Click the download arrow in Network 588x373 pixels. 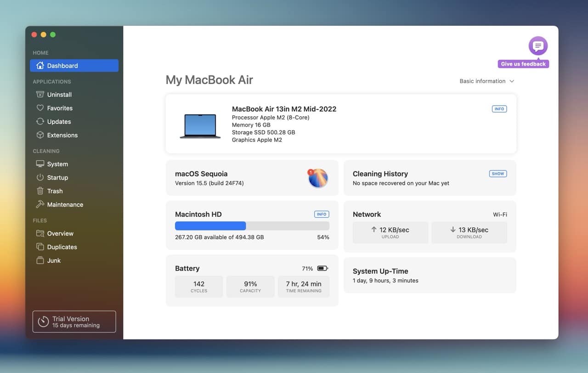453,230
